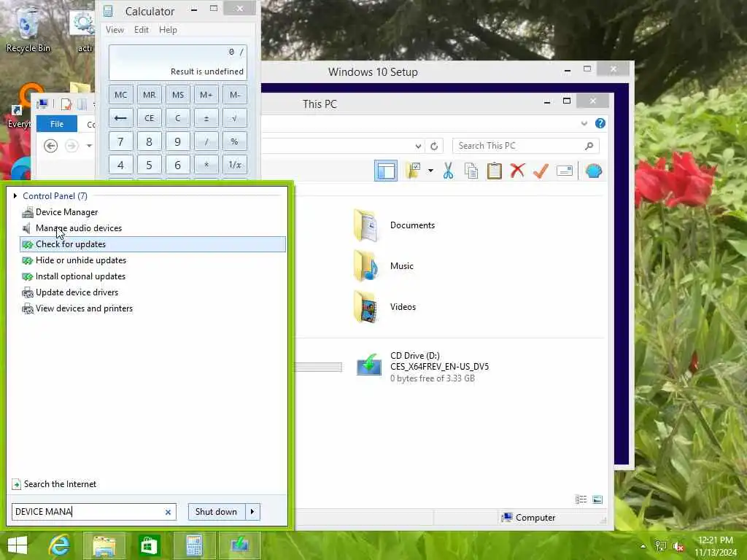Click the MR memory recall button
This screenshot has width=747, height=560.
pyautogui.click(x=149, y=95)
